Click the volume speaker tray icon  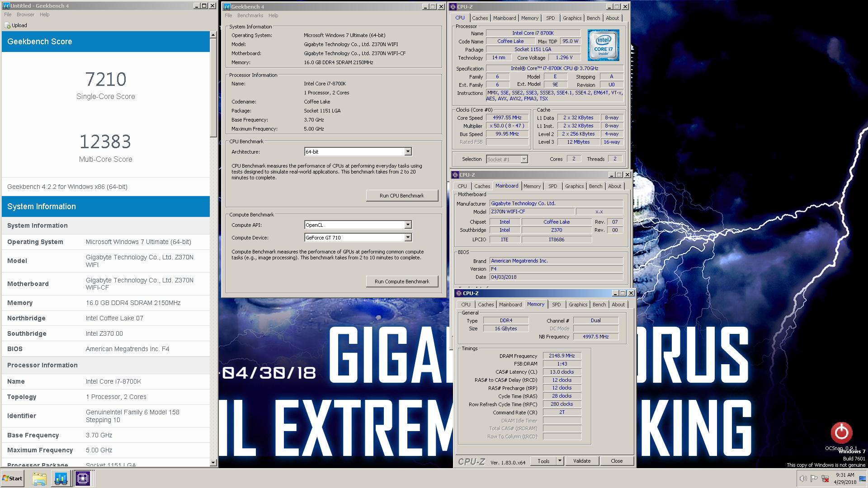coord(803,479)
